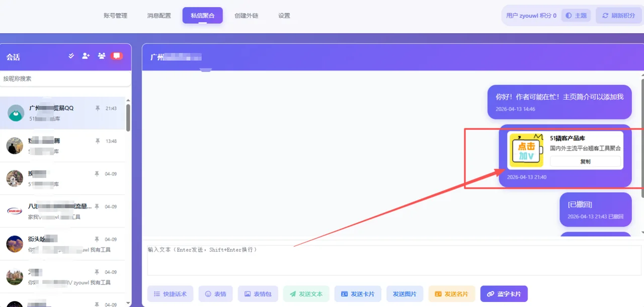The width and height of the screenshot is (644, 307).
Task: Focus the 按昵称搜索 search field
Action: click(65, 79)
